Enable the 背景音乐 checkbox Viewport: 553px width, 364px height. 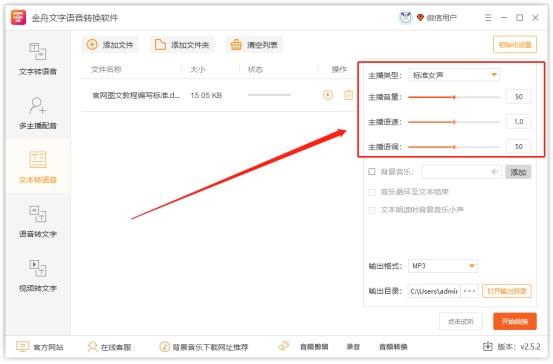tap(372, 172)
